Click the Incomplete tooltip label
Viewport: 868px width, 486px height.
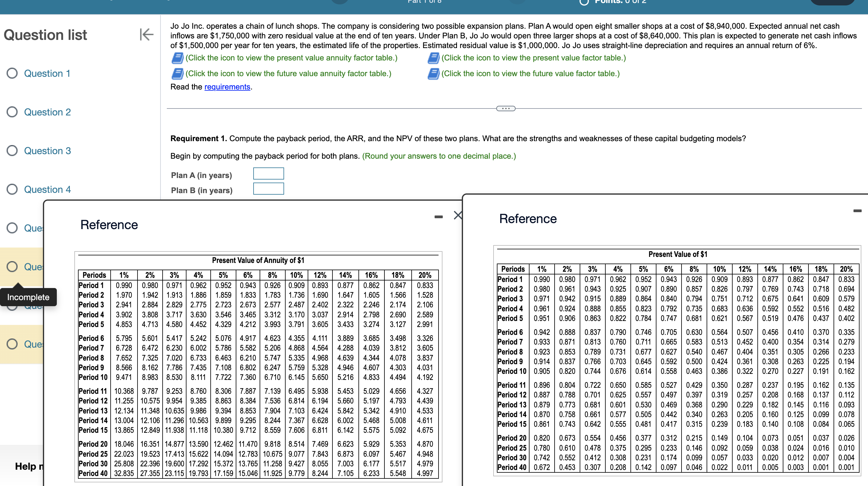point(28,297)
